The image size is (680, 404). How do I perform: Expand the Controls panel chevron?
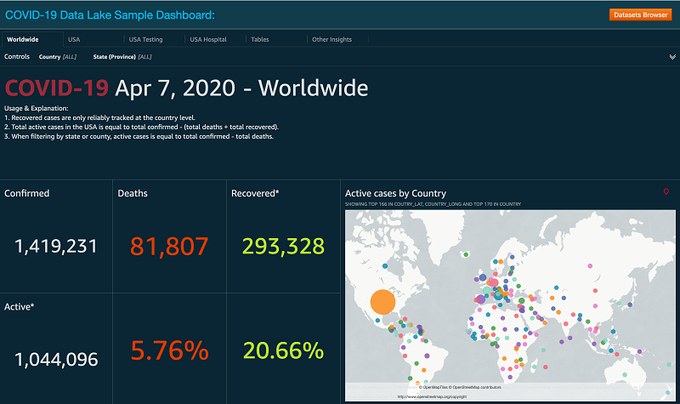[x=672, y=57]
